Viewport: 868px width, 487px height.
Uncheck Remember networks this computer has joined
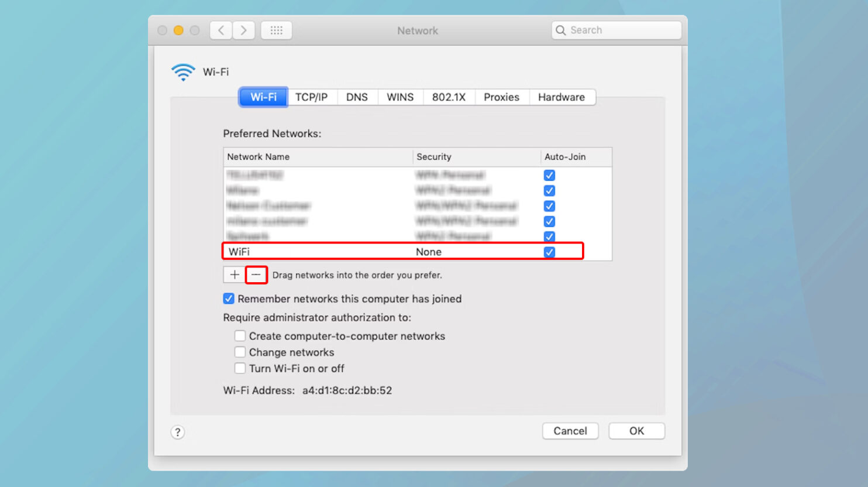click(x=228, y=299)
